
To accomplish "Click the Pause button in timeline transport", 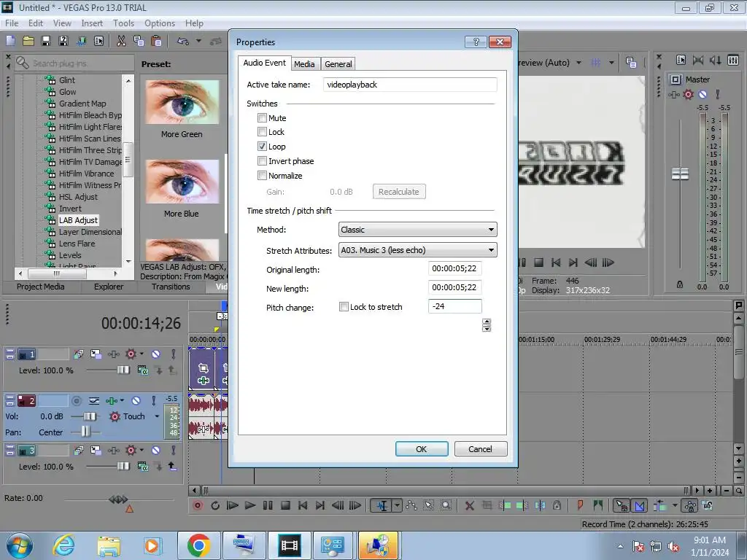I will (268, 505).
